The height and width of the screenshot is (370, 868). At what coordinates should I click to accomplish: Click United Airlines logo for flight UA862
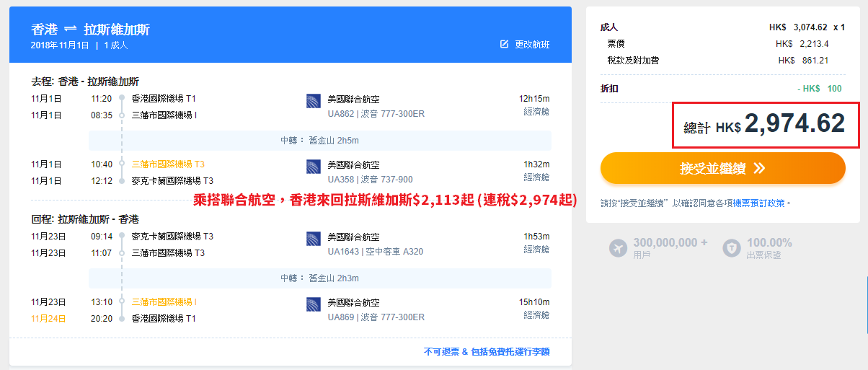tap(313, 102)
